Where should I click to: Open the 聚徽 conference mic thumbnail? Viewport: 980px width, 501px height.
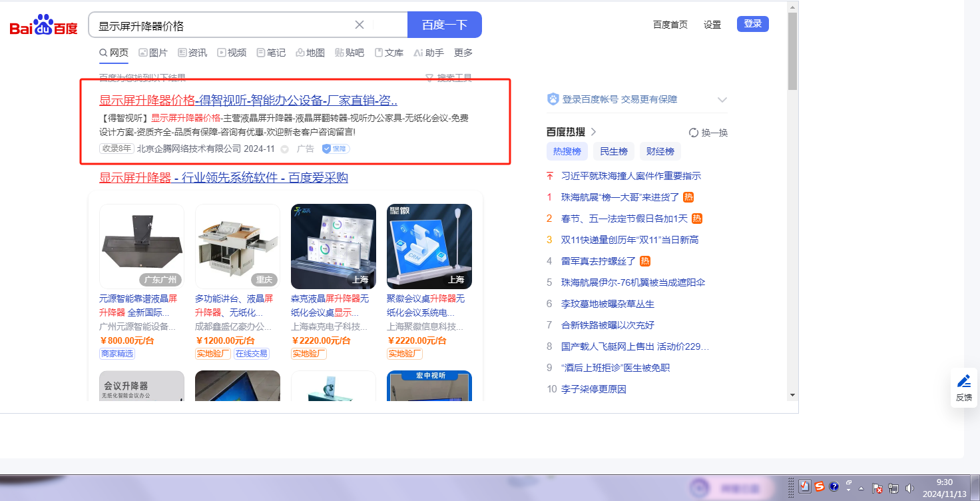tap(429, 247)
